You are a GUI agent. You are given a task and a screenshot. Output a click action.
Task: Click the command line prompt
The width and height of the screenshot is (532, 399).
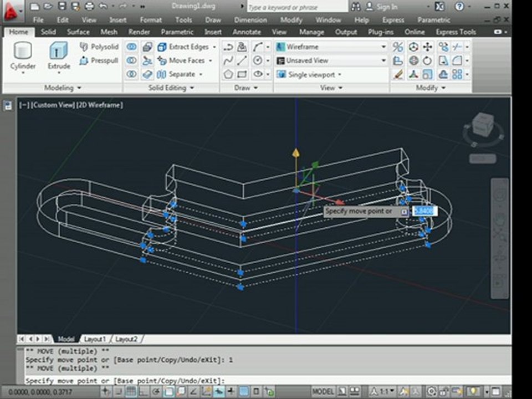(268, 381)
